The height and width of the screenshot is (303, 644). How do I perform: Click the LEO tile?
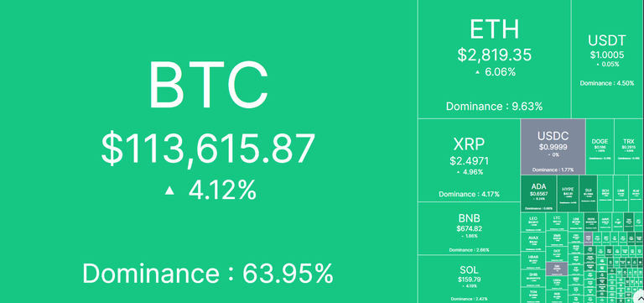(x=533, y=222)
